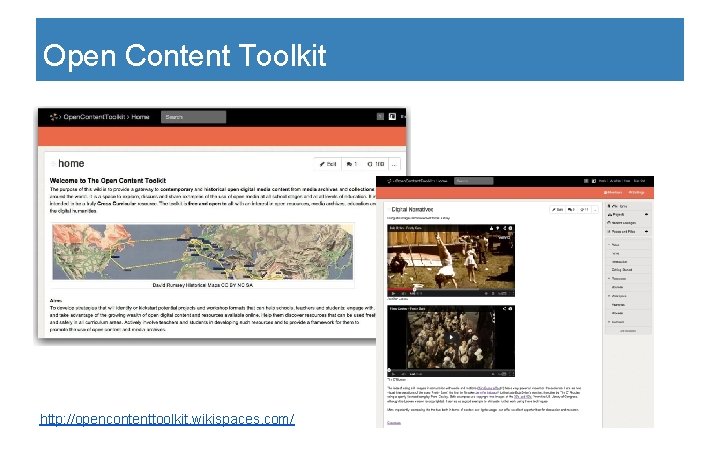
Task: Open the comments count on the home page
Action: point(352,164)
